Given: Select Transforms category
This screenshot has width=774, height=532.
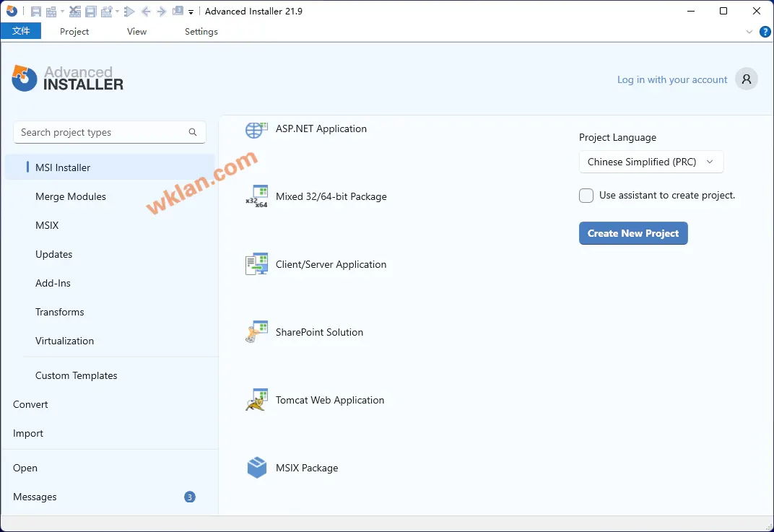Looking at the screenshot, I should click(x=60, y=312).
